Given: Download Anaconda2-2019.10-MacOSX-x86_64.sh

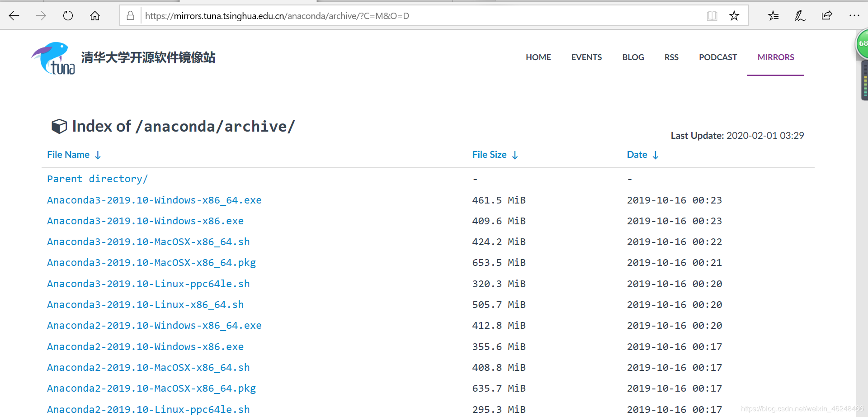Looking at the screenshot, I should pyautogui.click(x=148, y=368).
